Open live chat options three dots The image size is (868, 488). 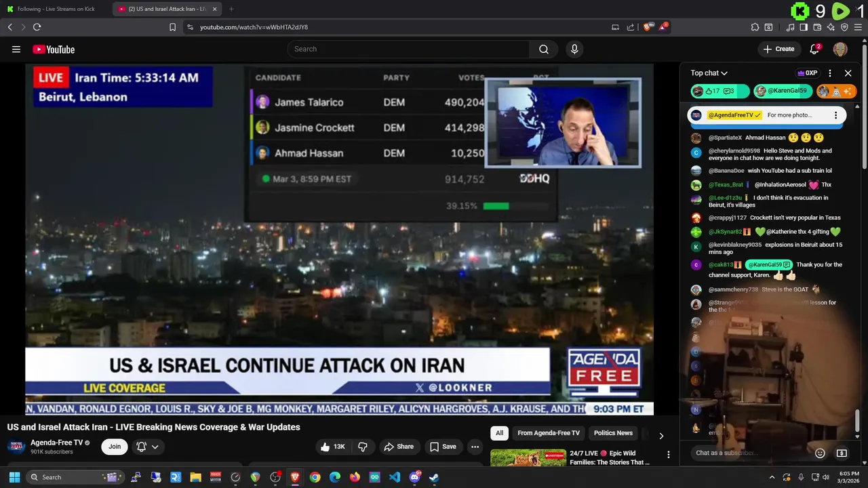click(x=830, y=73)
